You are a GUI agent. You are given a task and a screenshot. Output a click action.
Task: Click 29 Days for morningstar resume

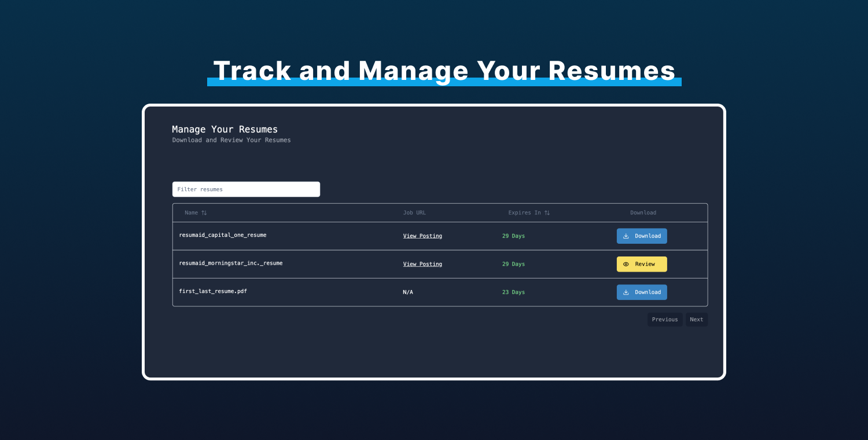point(513,264)
